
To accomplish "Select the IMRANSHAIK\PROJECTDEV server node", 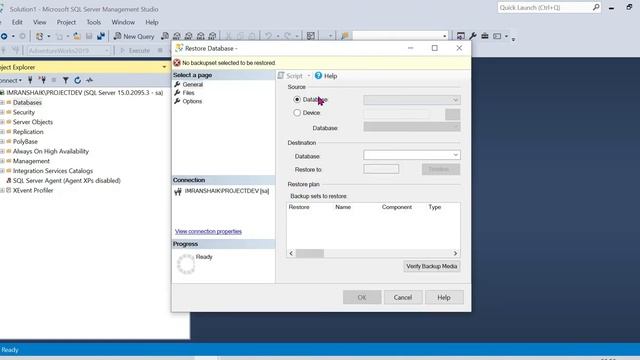I will 84,93.
